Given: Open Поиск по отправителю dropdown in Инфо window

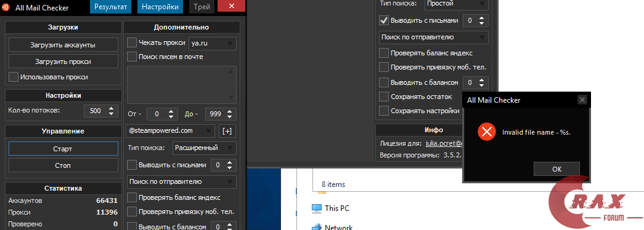Looking at the screenshot, I should [x=433, y=37].
